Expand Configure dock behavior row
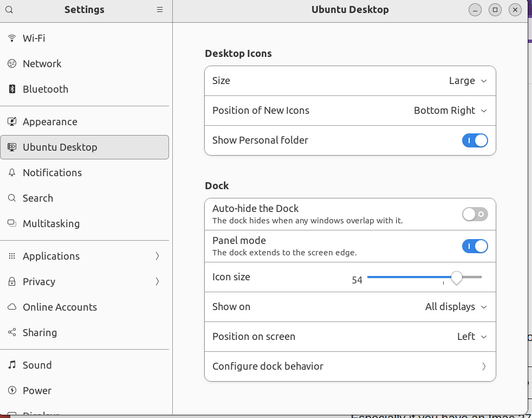 tap(350, 366)
